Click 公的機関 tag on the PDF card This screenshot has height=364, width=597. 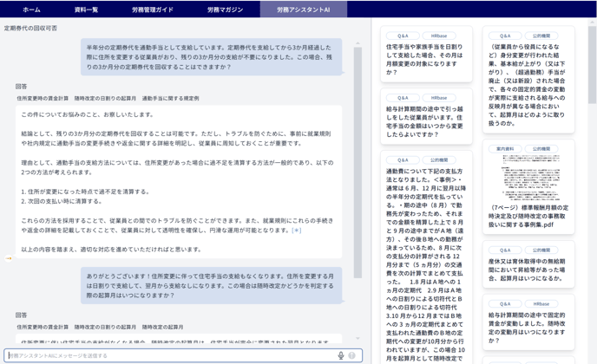[541, 149]
